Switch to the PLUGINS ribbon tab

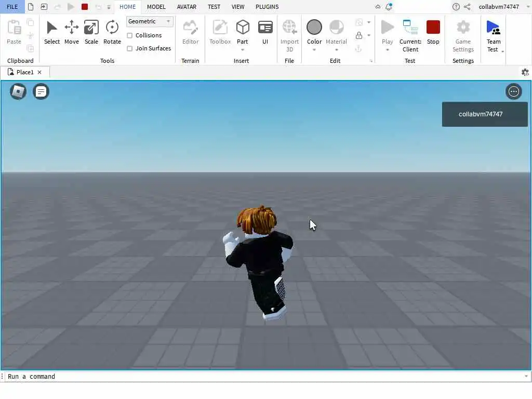coord(267,7)
